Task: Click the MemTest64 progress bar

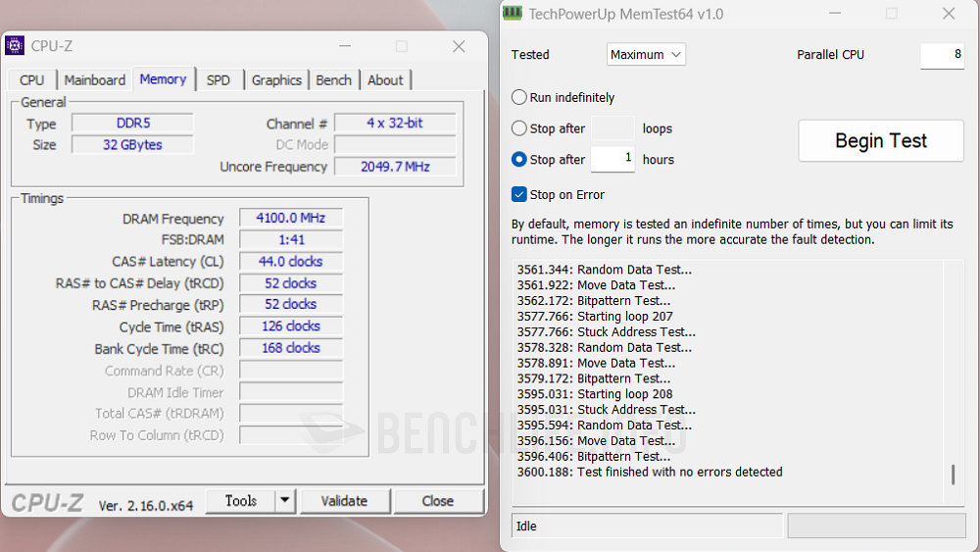Action: click(x=876, y=526)
